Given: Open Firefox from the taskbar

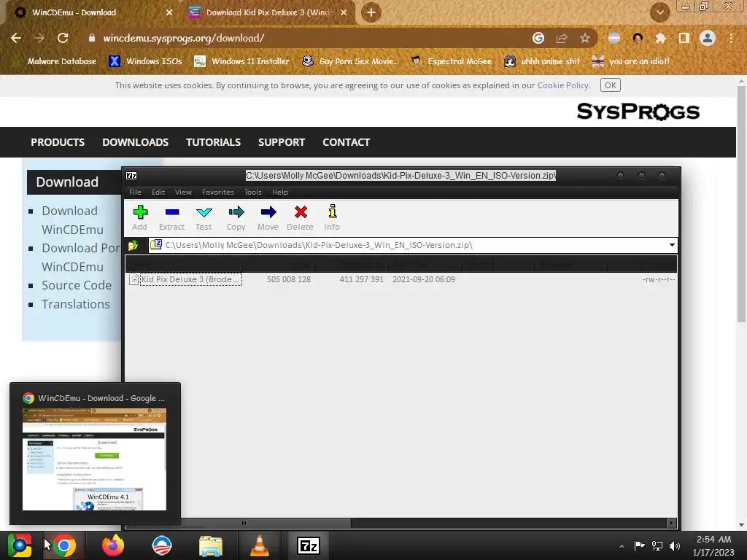Looking at the screenshot, I should pos(113,545).
